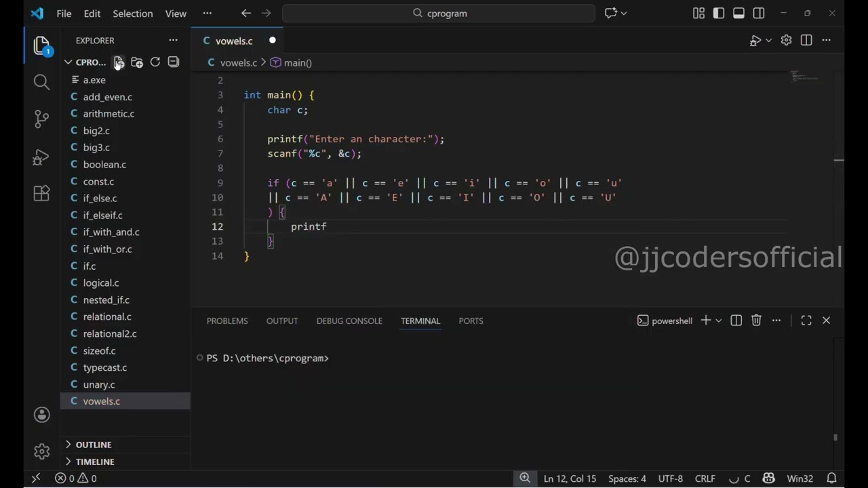868x488 pixels.
Task: Kill the terminal with trash icon
Action: [756, 321]
